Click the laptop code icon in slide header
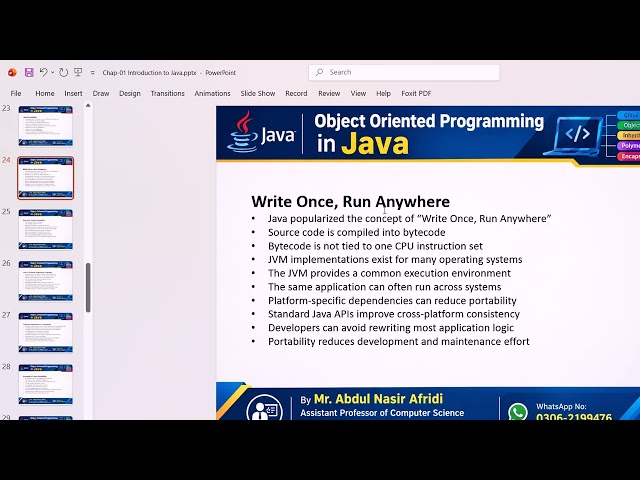The width and height of the screenshot is (640, 480). [x=575, y=136]
